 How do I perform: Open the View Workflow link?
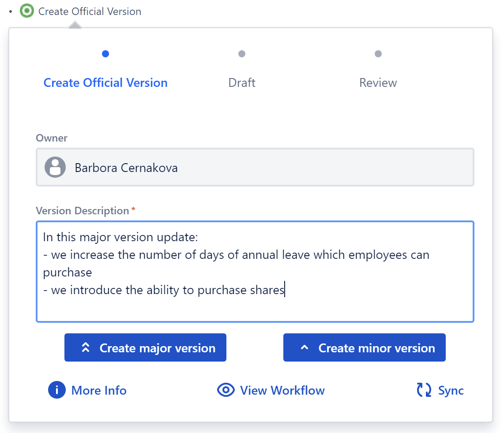point(282,391)
